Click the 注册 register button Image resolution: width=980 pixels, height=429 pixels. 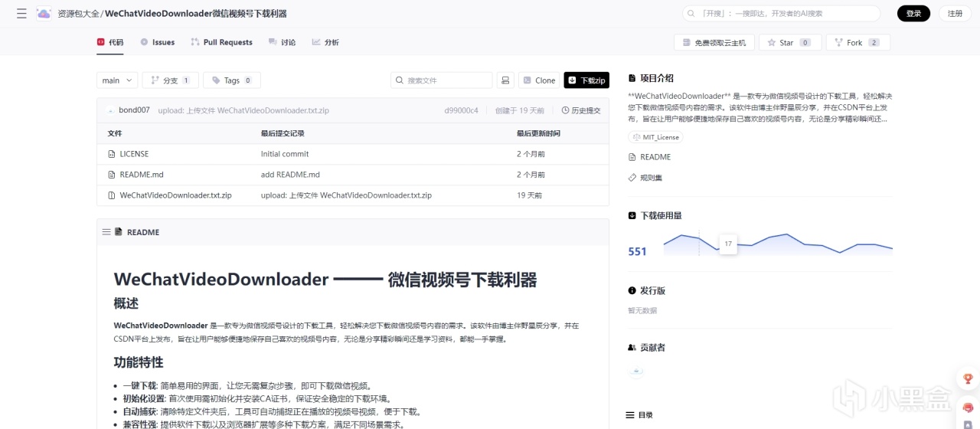click(x=955, y=13)
